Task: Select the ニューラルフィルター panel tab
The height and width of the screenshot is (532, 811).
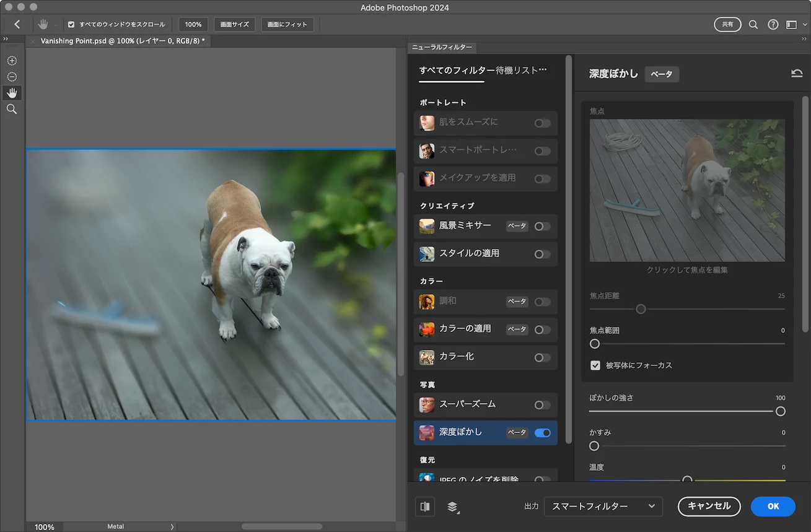Action: coord(442,47)
